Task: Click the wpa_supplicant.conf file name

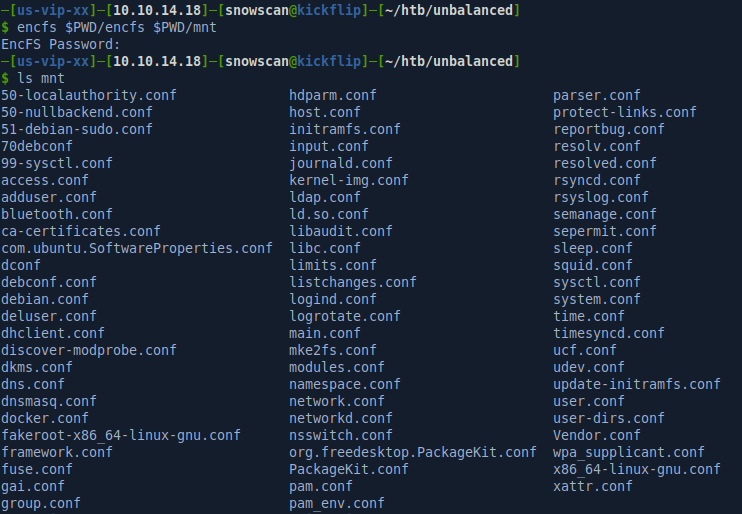Action: 629,452
